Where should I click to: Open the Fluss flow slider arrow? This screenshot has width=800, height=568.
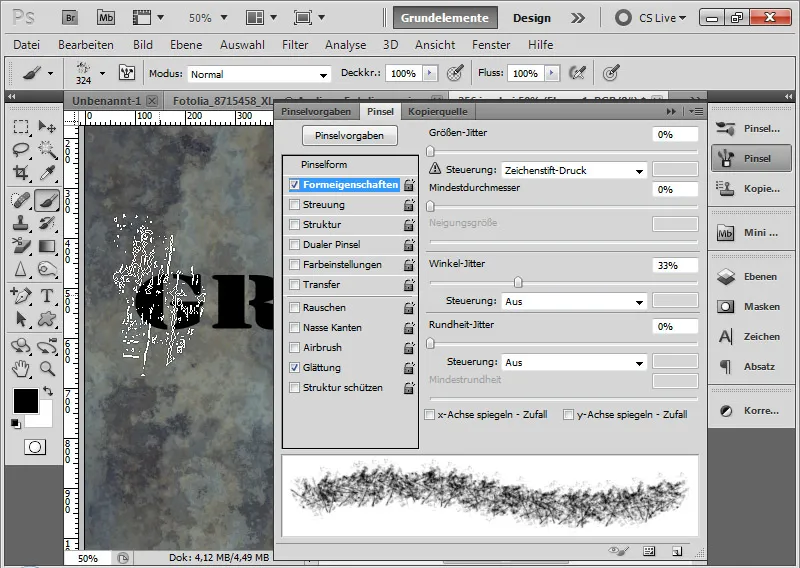[x=552, y=73]
